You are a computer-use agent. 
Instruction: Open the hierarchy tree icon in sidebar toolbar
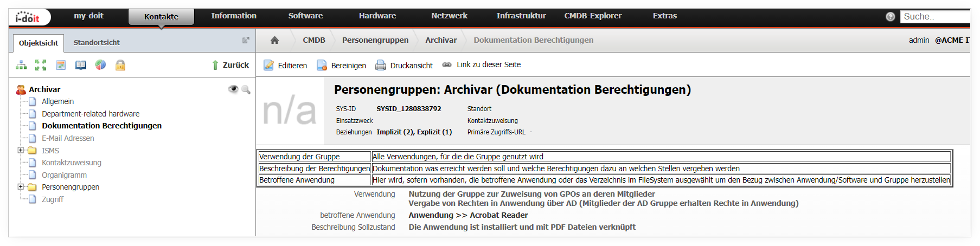[21, 65]
